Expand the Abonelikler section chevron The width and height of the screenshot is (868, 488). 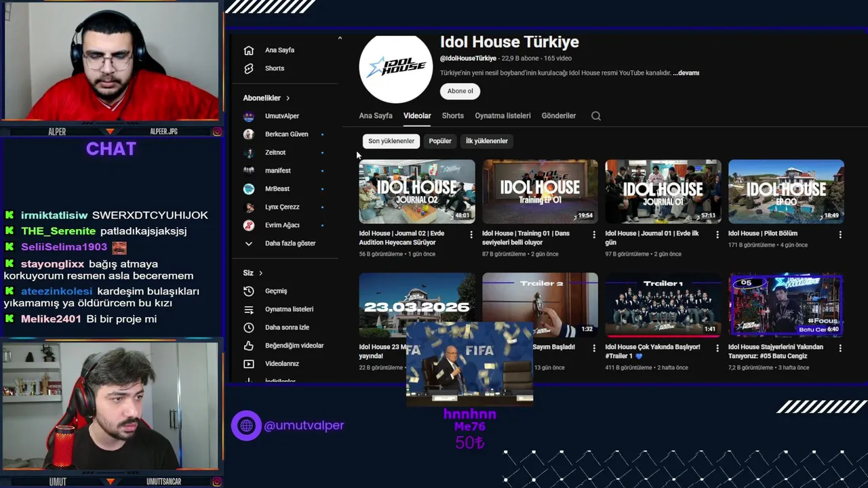click(288, 98)
